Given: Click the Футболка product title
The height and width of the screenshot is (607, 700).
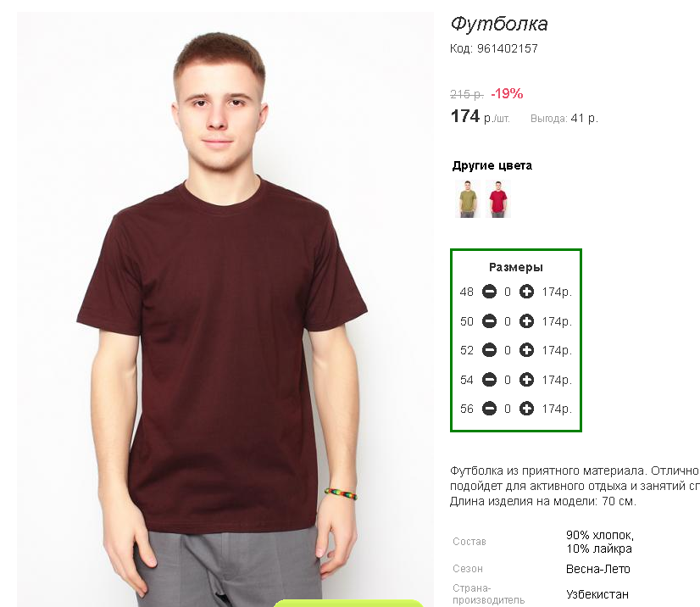Looking at the screenshot, I should coord(499,24).
